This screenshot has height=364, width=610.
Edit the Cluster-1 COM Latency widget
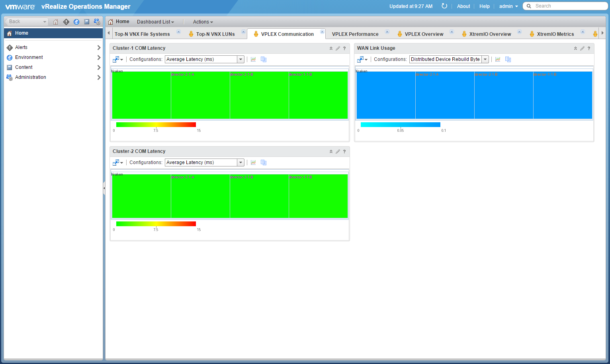click(338, 48)
